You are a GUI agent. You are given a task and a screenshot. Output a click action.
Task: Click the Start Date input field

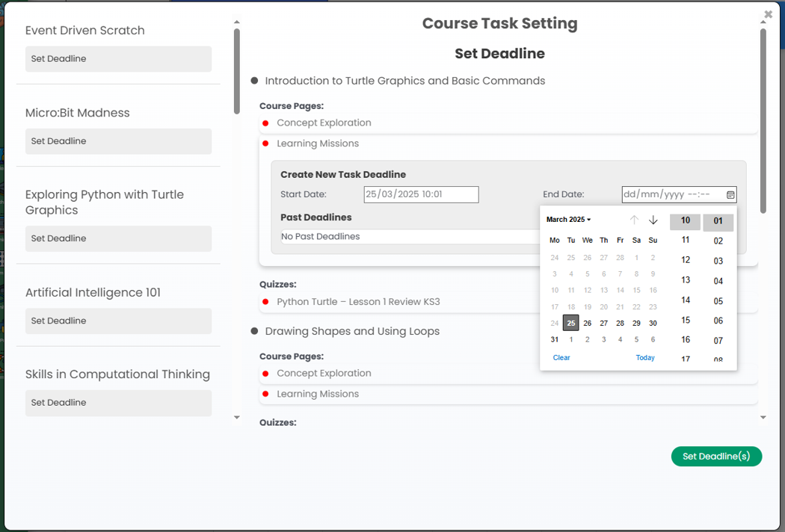pos(421,195)
